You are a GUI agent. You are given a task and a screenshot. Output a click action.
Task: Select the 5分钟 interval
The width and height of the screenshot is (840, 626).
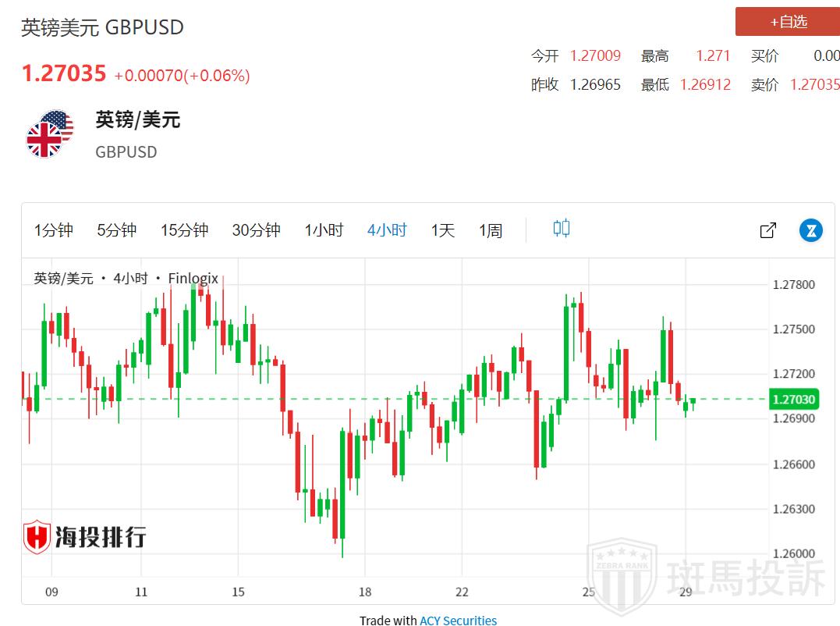[x=117, y=230]
